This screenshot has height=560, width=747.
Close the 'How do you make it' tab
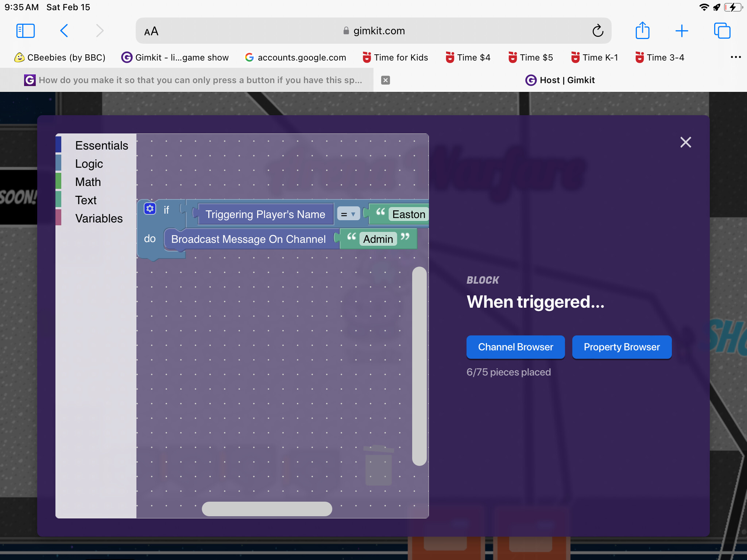386,80
